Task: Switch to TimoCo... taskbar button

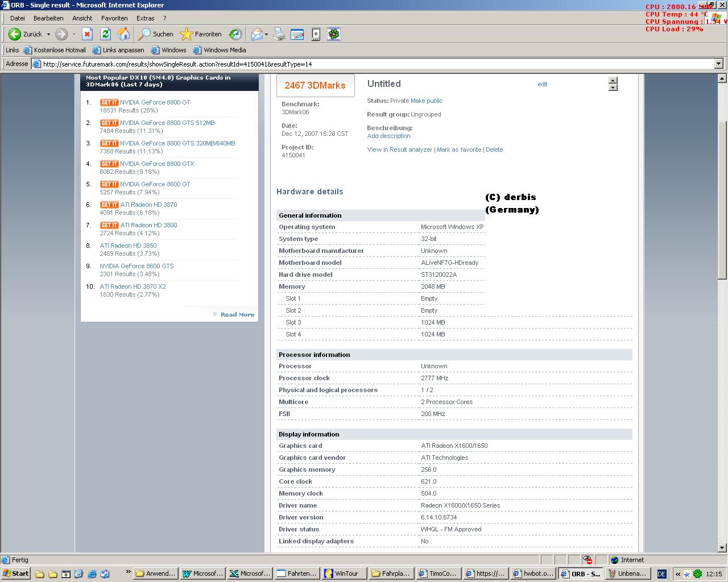Action: tap(439, 573)
